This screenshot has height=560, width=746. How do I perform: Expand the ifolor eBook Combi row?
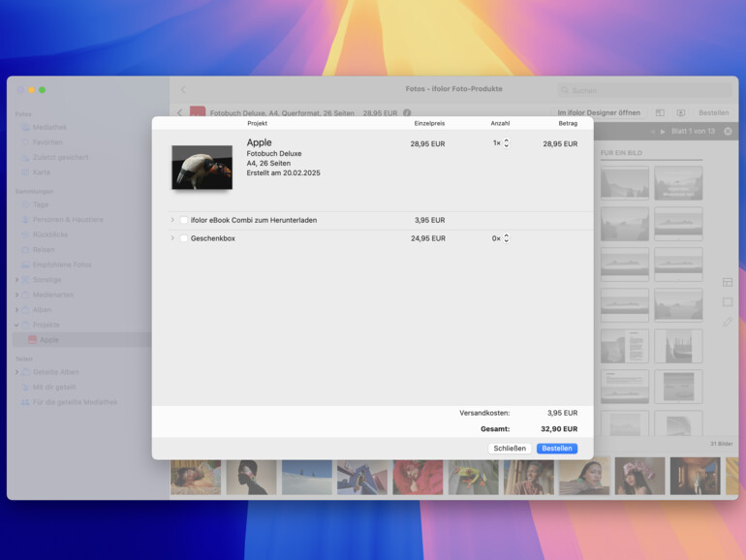click(x=172, y=220)
